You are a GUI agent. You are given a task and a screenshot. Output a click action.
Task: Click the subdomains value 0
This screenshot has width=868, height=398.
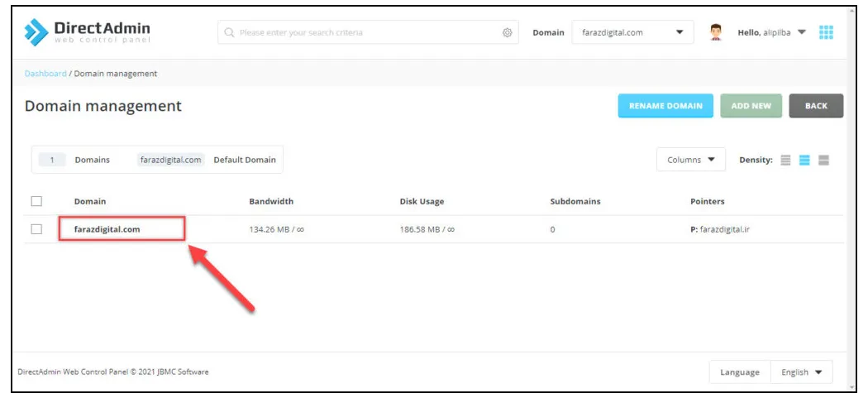(x=552, y=229)
